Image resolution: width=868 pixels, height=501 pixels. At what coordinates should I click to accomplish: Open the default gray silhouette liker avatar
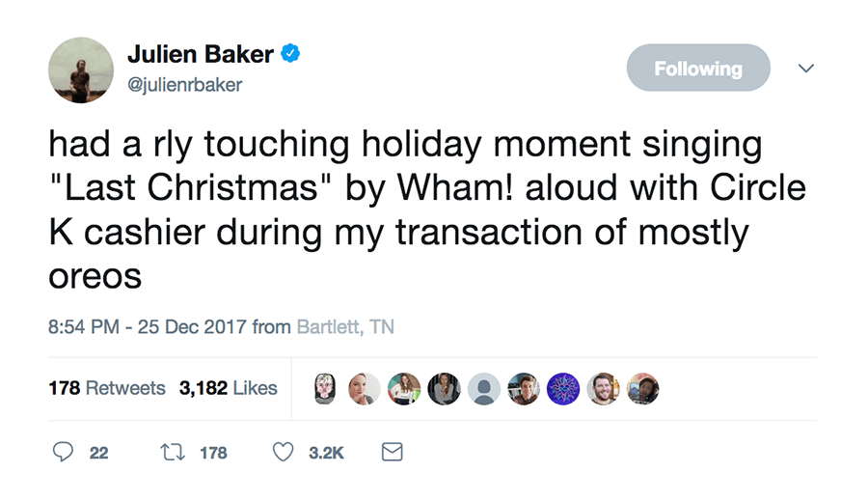pos(483,388)
